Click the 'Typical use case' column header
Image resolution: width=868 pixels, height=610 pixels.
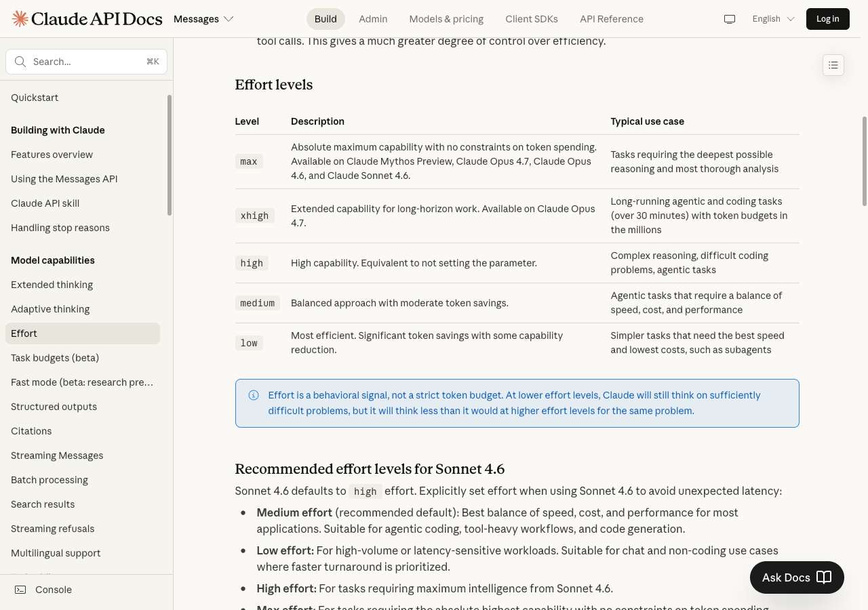pyautogui.click(x=648, y=121)
